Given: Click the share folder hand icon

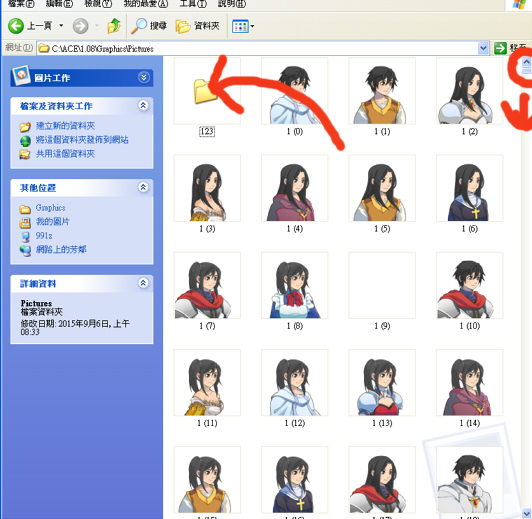Looking at the screenshot, I should click(25, 155).
